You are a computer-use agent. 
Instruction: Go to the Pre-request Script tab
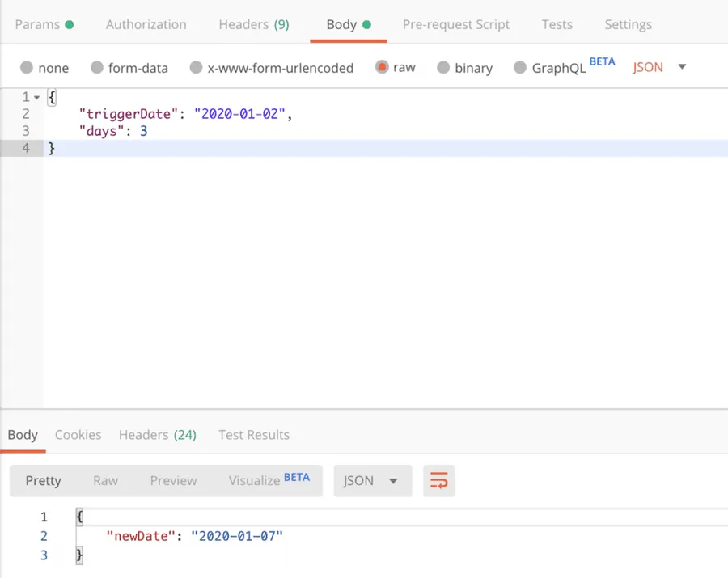tap(456, 24)
